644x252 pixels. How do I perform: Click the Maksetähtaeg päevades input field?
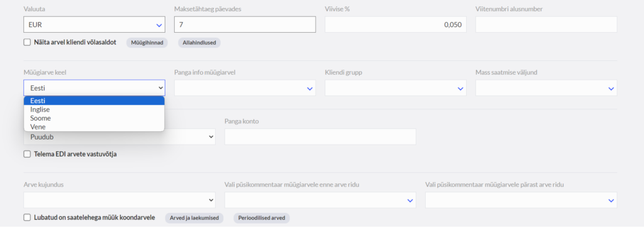pos(245,25)
